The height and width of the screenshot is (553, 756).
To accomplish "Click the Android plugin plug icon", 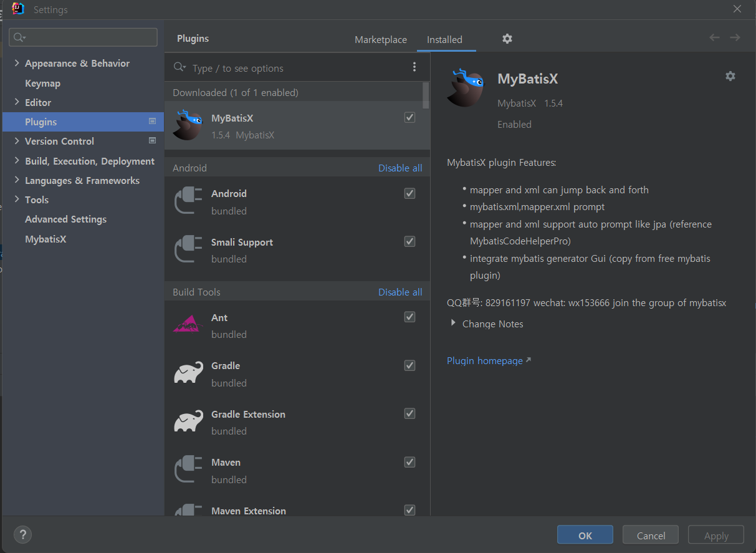I will (x=188, y=201).
